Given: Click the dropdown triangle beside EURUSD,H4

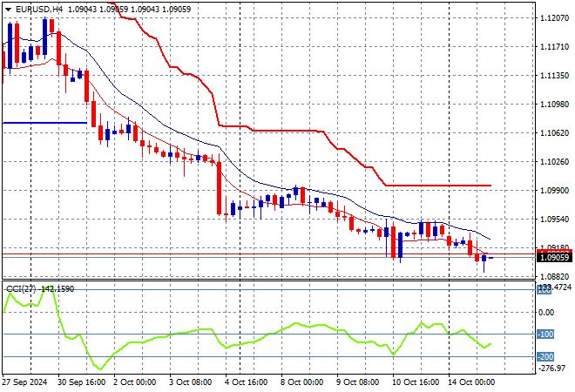Looking at the screenshot, I should [7, 9].
